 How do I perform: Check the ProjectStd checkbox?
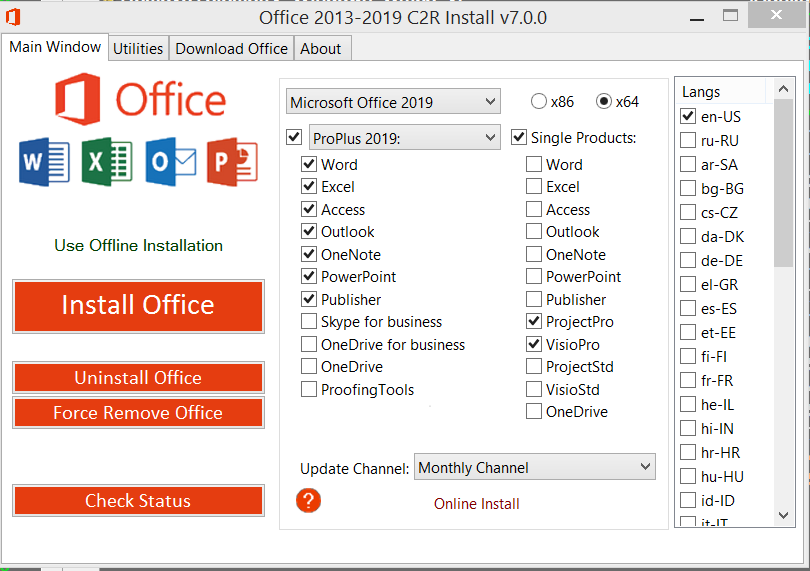tap(534, 366)
